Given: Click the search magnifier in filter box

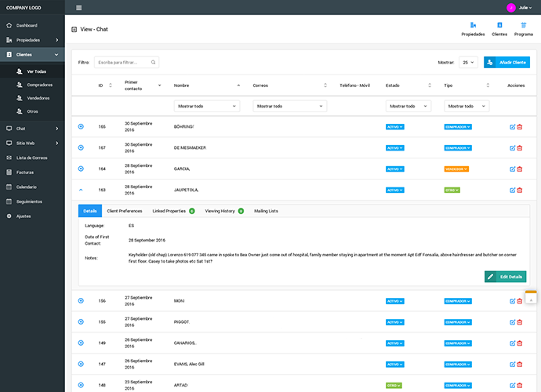Looking at the screenshot, I should (x=153, y=63).
